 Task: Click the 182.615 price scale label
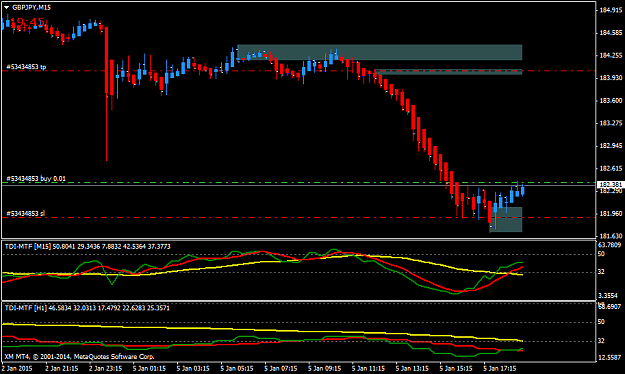point(611,169)
